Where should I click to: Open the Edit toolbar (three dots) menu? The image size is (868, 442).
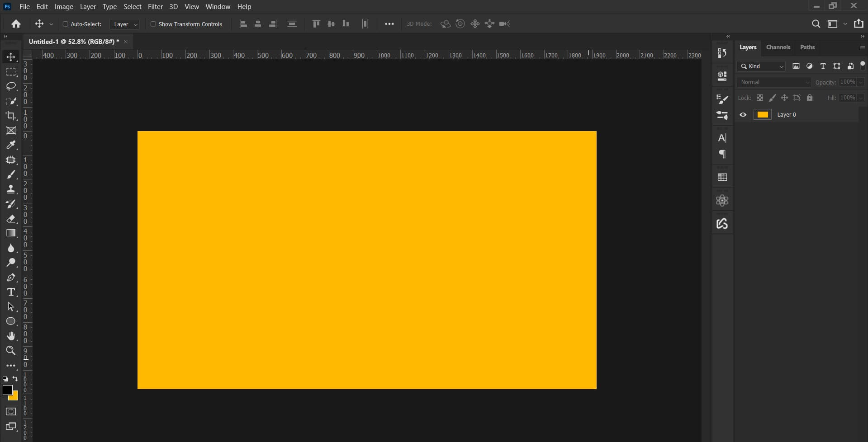coord(11,366)
